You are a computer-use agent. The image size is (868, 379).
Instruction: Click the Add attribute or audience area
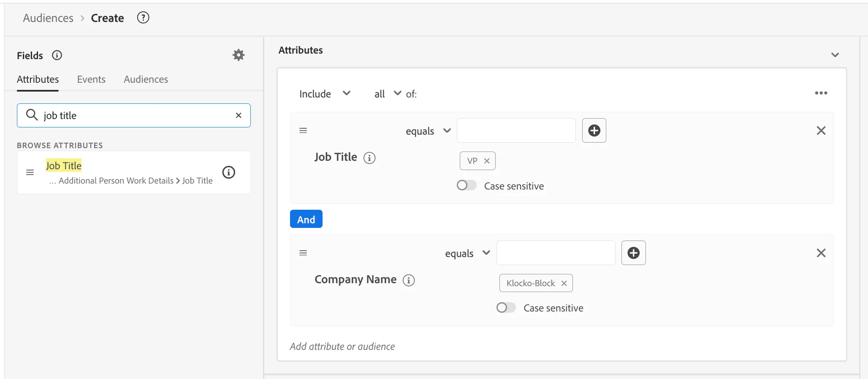coord(342,347)
